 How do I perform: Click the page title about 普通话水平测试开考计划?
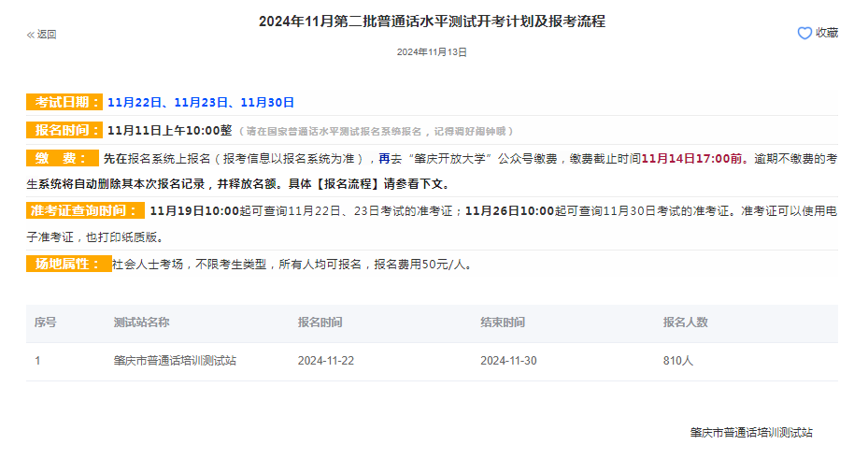point(432,22)
